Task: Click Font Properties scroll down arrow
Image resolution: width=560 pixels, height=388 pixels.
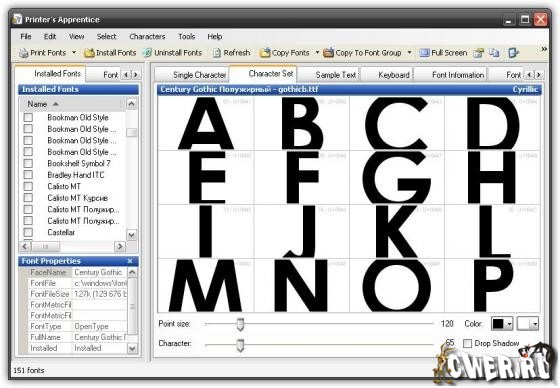Action: pyautogui.click(x=132, y=348)
